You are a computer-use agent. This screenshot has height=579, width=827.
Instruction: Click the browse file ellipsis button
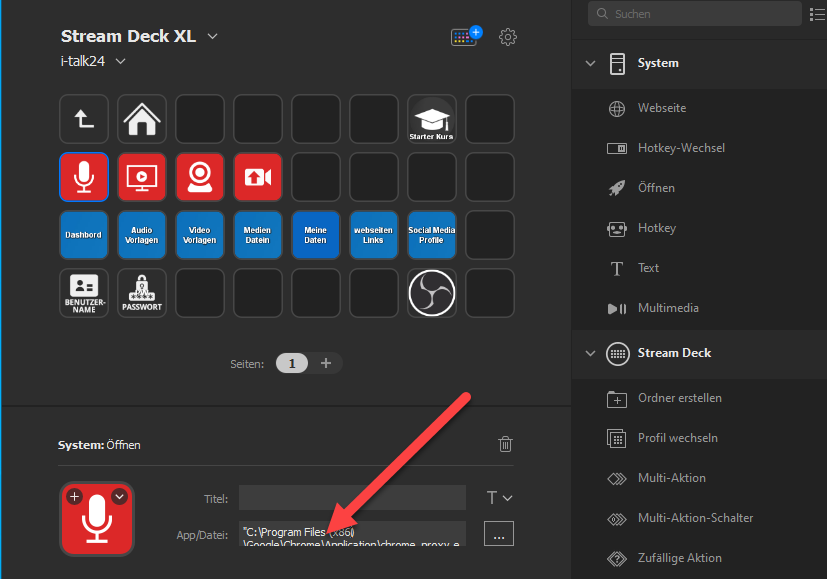point(499,534)
